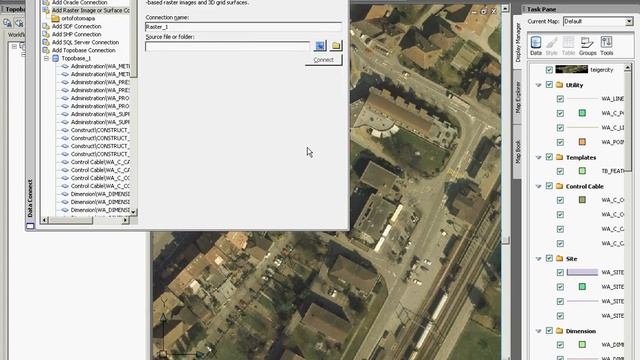Click the Control Cable group folder icon

pyautogui.click(x=560, y=186)
